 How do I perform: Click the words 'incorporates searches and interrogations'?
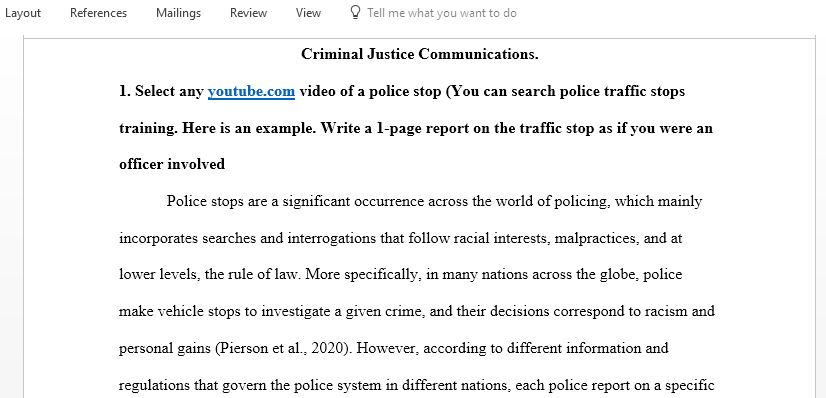pos(248,238)
